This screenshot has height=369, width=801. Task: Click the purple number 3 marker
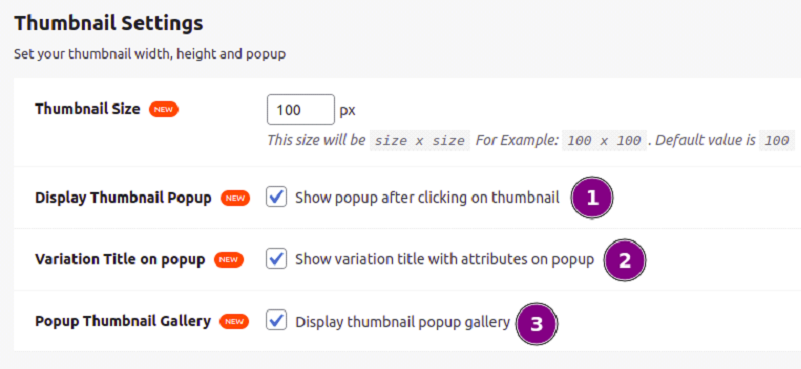[x=536, y=324]
